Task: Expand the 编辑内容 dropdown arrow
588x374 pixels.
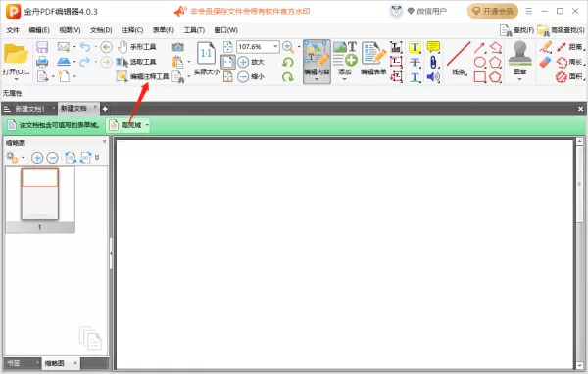Action: [317, 79]
